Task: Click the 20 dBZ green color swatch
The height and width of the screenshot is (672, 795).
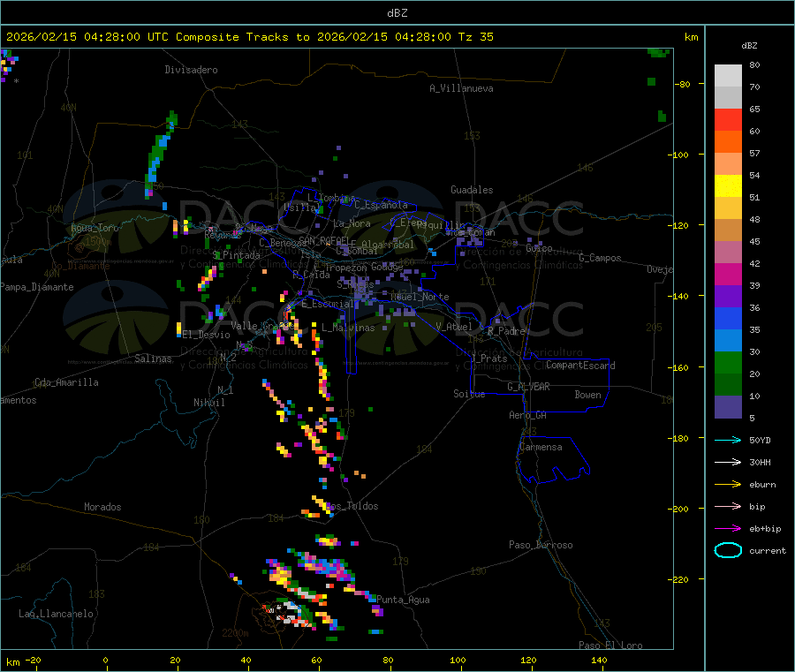Action: coord(728,385)
